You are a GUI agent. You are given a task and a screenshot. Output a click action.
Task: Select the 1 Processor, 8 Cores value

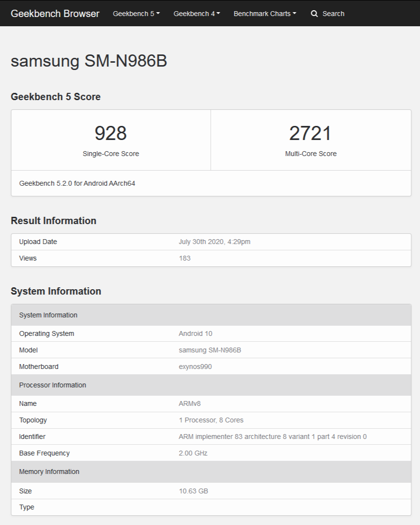(211, 420)
